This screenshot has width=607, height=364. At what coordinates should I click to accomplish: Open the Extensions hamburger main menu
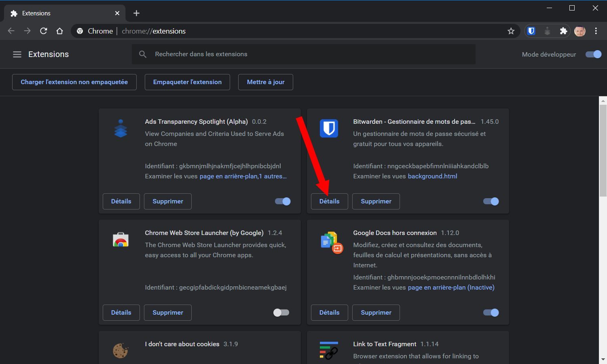coord(17,54)
